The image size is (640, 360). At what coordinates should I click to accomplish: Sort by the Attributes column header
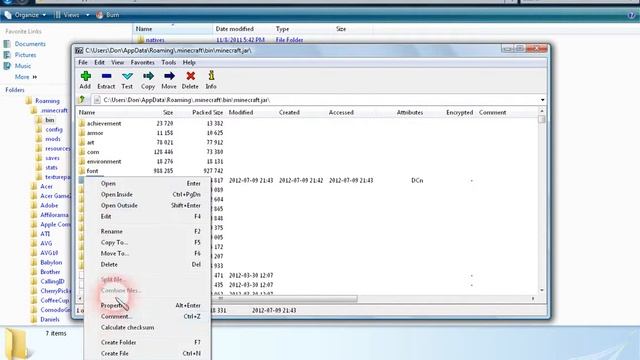(410, 112)
